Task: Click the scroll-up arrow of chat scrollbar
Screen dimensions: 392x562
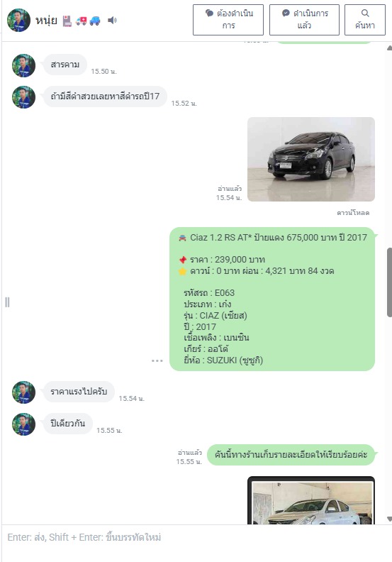Action: click(x=389, y=48)
